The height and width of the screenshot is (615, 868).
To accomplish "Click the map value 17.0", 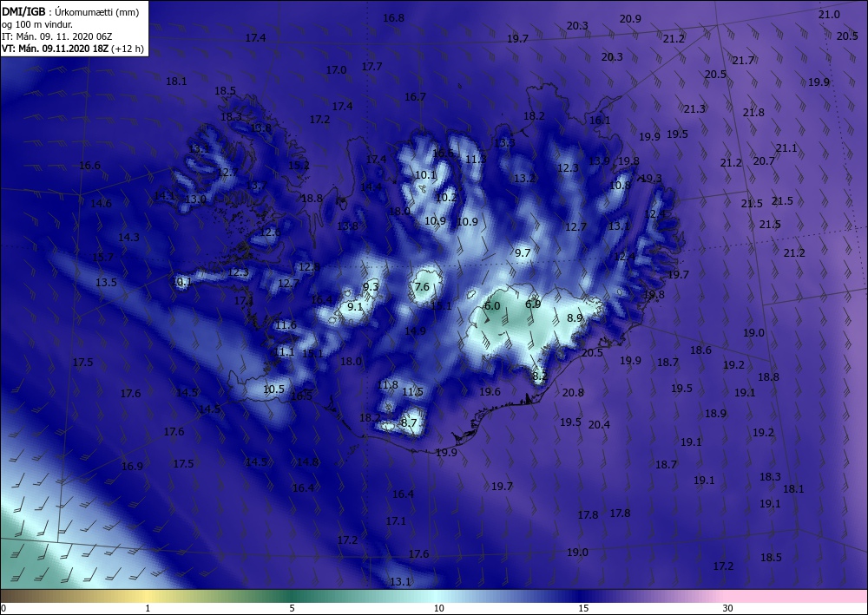I will pos(336,70).
